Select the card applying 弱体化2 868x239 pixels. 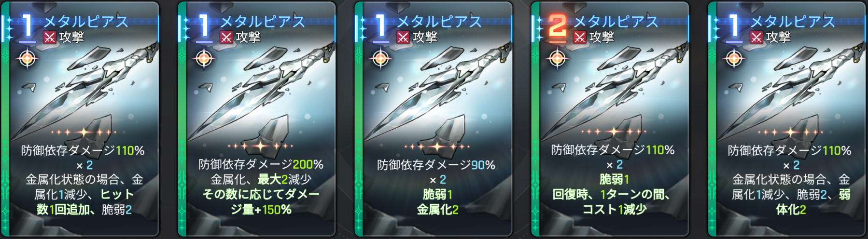tap(787, 119)
